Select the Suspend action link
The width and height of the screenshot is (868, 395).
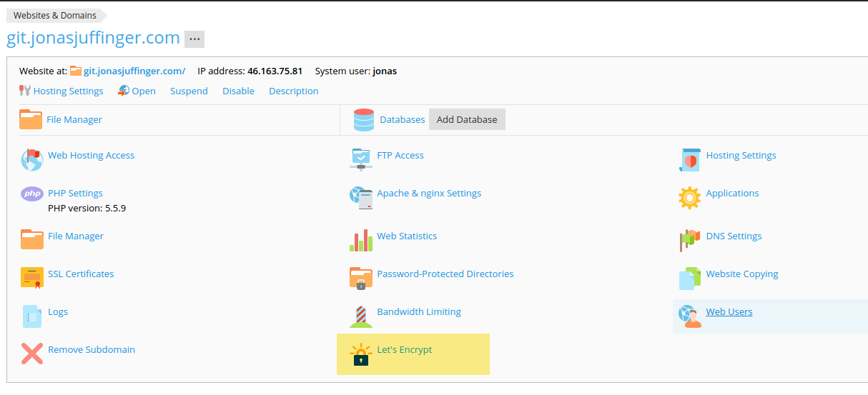point(189,91)
